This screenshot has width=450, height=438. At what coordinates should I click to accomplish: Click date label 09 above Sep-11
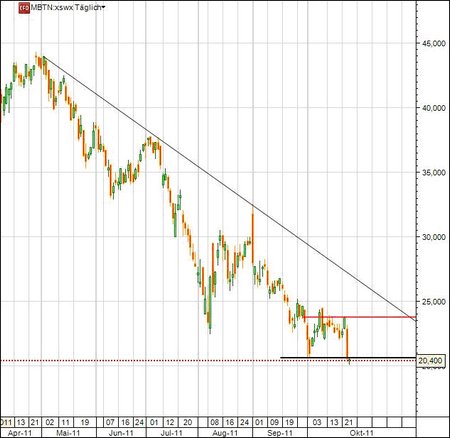click(274, 422)
